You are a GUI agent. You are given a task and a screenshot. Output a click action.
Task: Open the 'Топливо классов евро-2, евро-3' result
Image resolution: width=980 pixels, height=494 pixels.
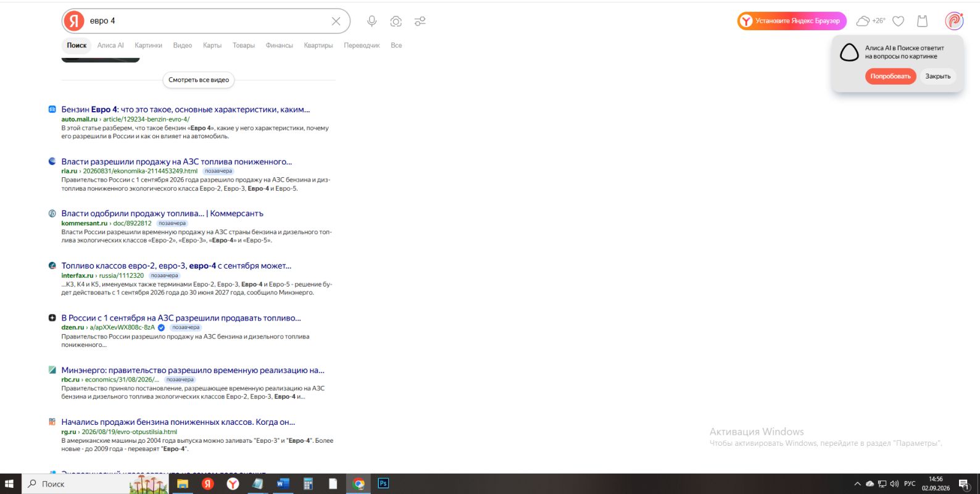pos(176,266)
